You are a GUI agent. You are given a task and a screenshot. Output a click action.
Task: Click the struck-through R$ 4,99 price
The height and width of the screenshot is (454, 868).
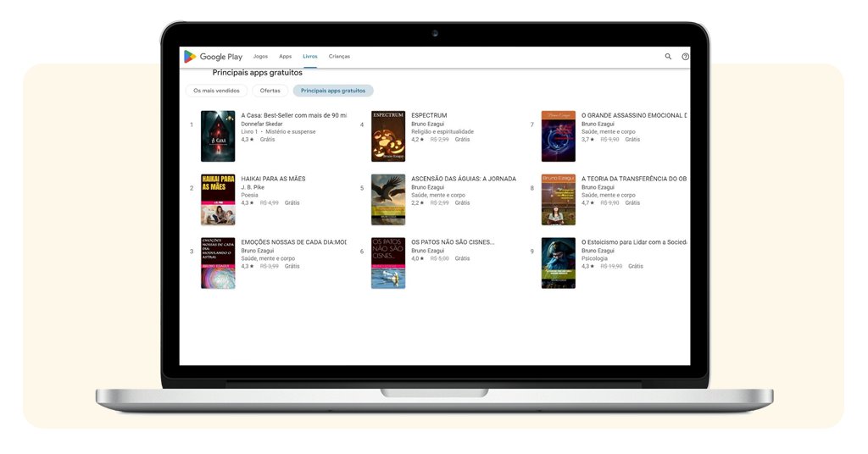click(x=270, y=203)
